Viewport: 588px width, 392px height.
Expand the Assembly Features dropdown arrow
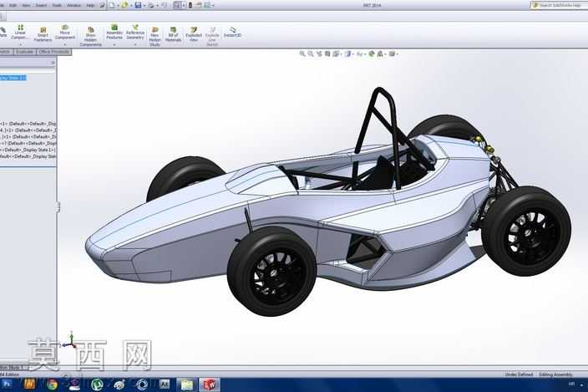[x=114, y=44]
